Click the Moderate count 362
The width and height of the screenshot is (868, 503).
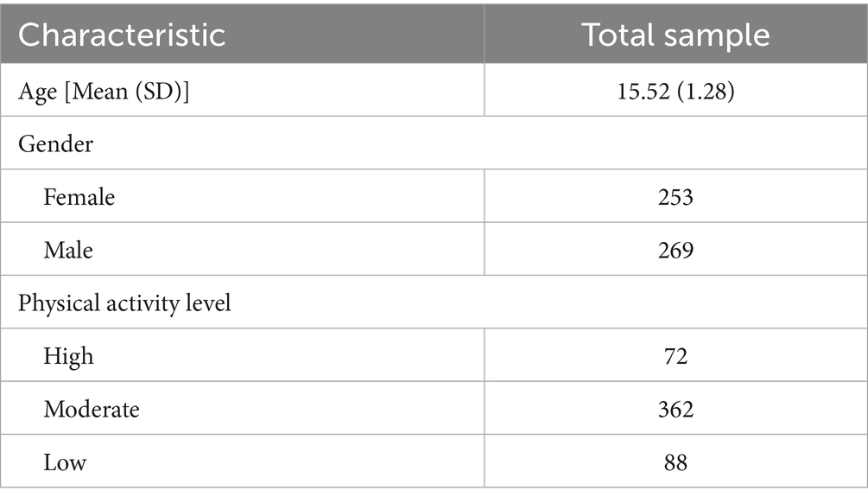[675, 409]
